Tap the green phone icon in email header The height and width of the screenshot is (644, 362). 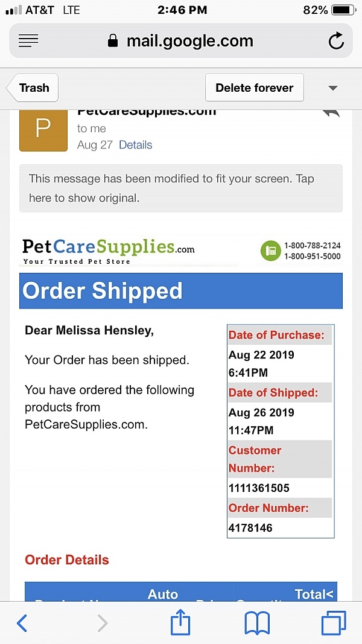[x=270, y=250]
